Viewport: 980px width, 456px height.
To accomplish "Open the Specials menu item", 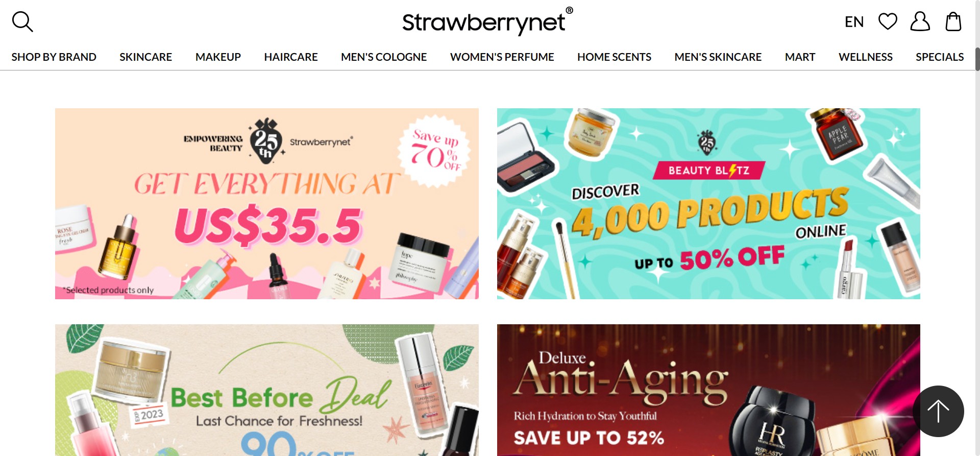I will [940, 57].
